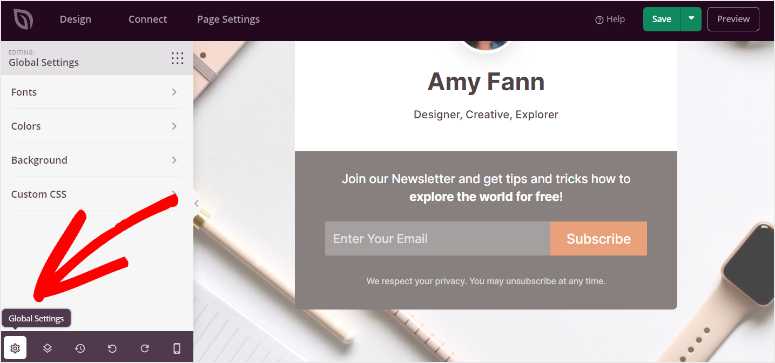This screenshot has height=363, width=775.
Task: Open the Layout Navigation layers icon
Action: pos(47,348)
